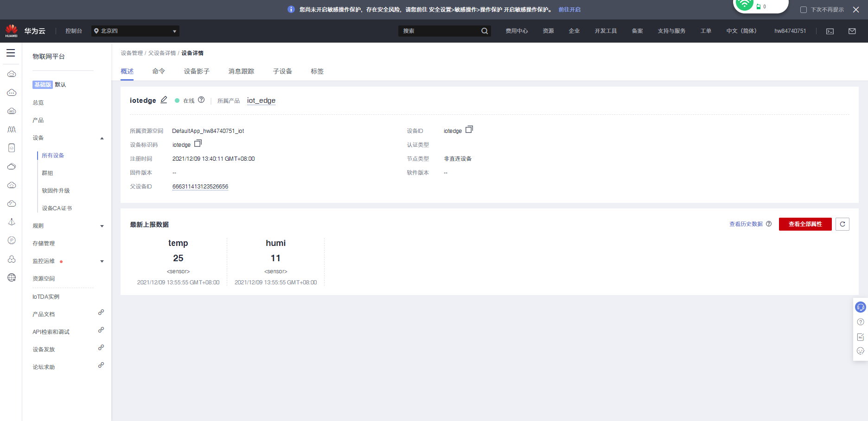Switch to the 概述 tab
868x421 pixels.
coord(127,71)
